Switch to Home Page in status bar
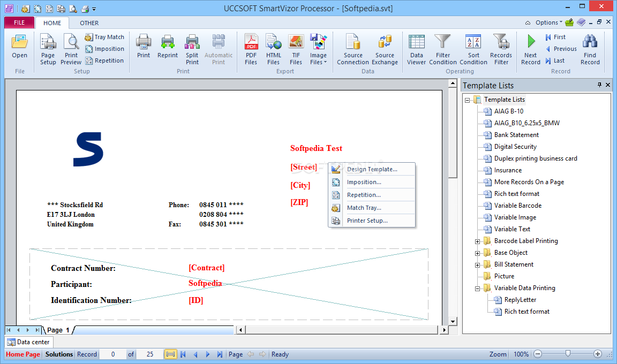 point(23,354)
